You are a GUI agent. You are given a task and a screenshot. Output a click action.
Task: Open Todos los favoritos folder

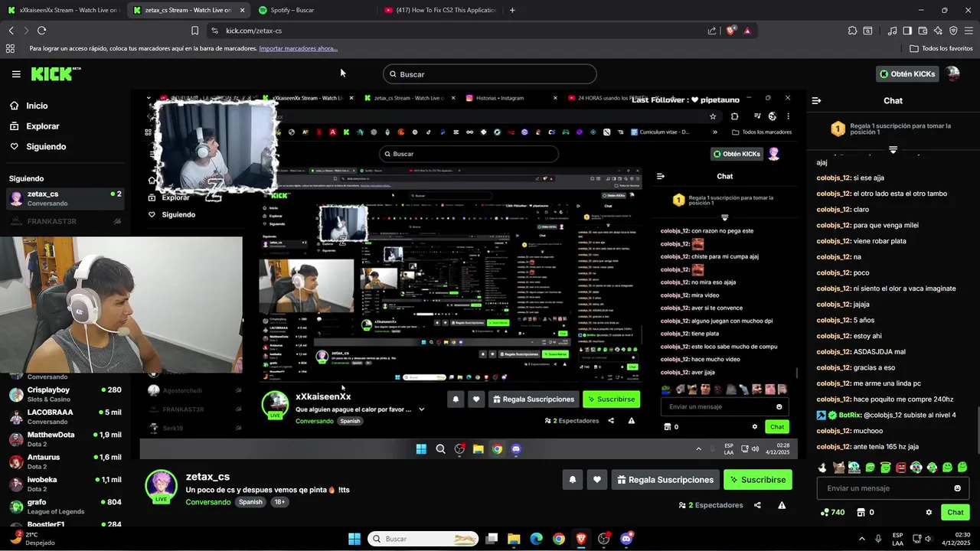[x=941, y=48]
